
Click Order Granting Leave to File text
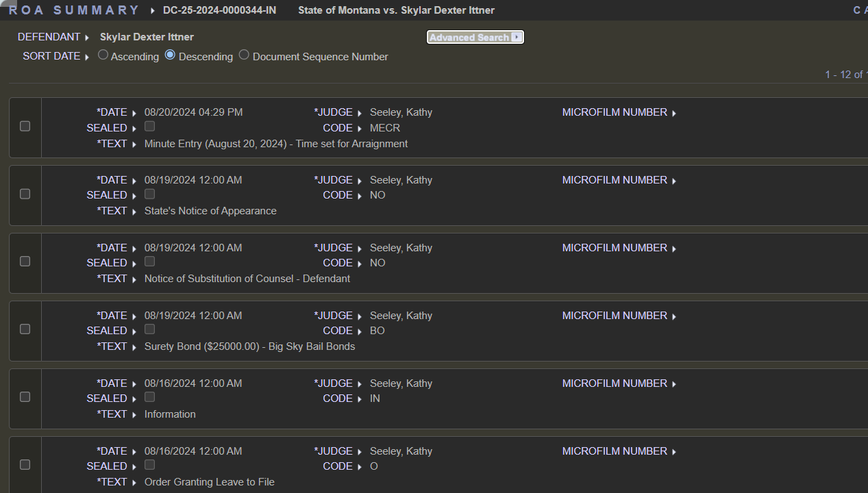pyautogui.click(x=210, y=482)
